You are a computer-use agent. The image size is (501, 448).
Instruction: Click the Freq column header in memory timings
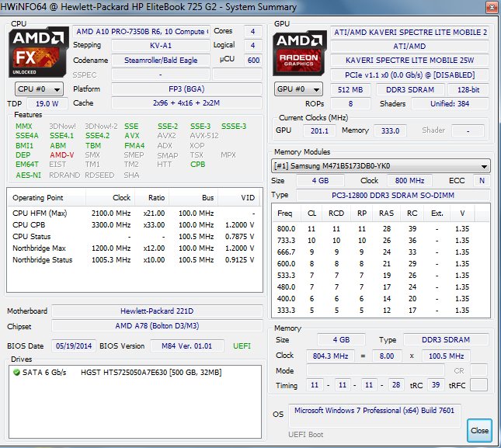pyautogui.click(x=287, y=214)
